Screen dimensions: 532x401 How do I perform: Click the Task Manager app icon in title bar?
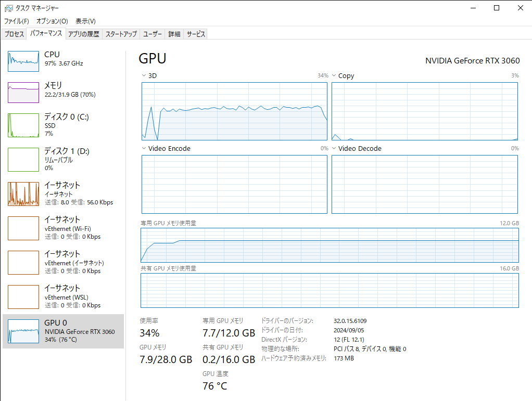[8, 8]
